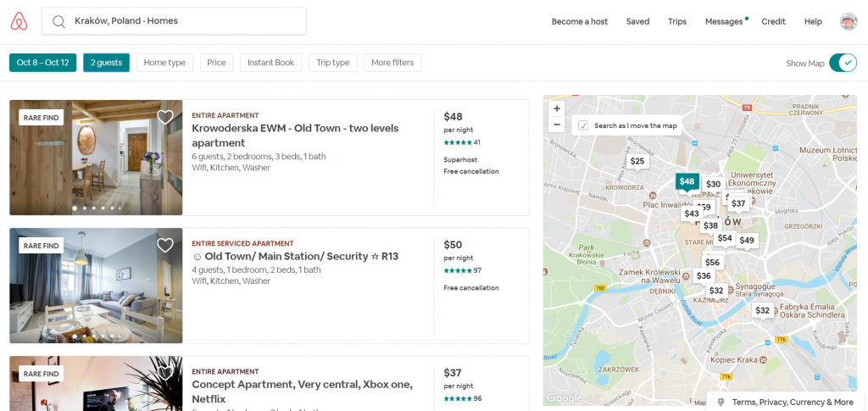Select the $25 map price marker
This screenshot has width=868, height=411.
pyautogui.click(x=637, y=161)
